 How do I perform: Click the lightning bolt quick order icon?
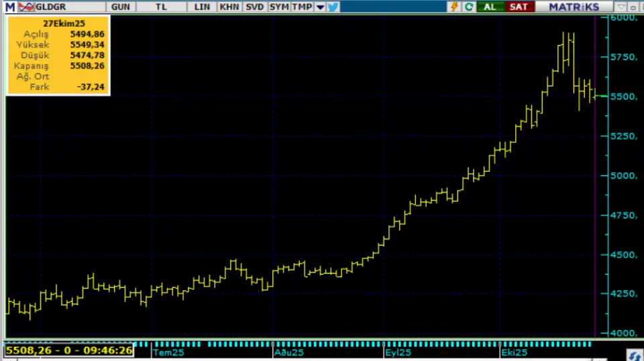click(x=455, y=7)
